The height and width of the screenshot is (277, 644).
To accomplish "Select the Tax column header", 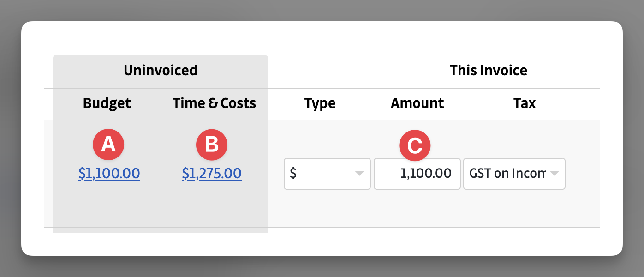I will point(525,103).
